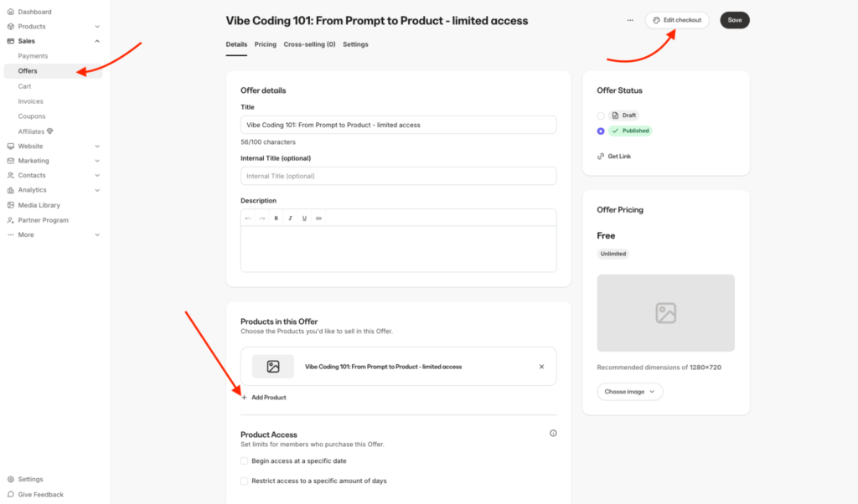Click the recommended image placeholder thumbnail
This screenshot has height=504, width=858.
pyautogui.click(x=665, y=312)
